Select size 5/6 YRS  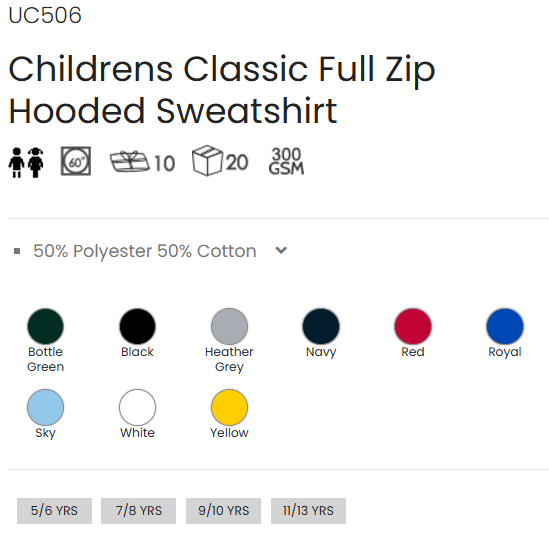tap(54, 511)
